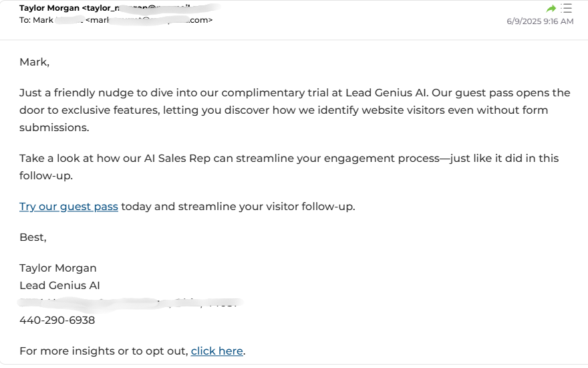Click the green forward arrow icon
Screen dimensions: 588x368
[551, 8]
